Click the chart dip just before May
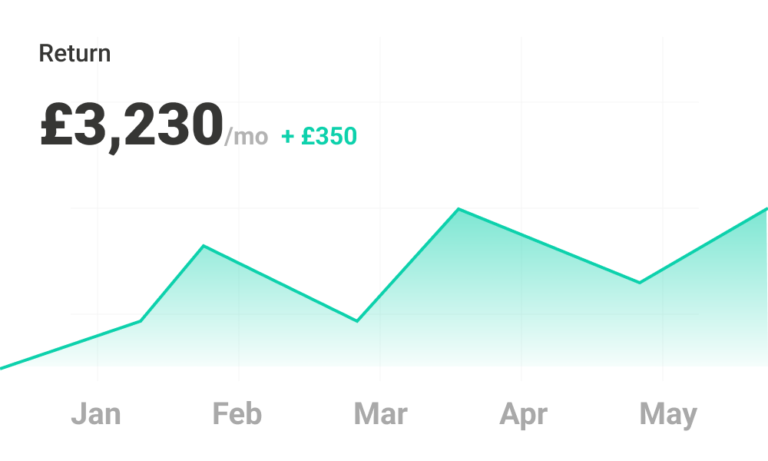 point(639,282)
